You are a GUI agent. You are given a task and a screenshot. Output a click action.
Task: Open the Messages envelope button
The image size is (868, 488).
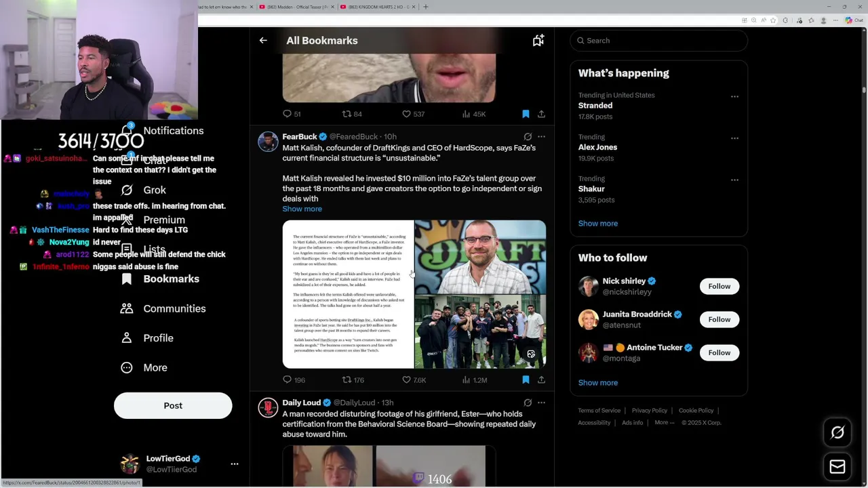[837, 467]
